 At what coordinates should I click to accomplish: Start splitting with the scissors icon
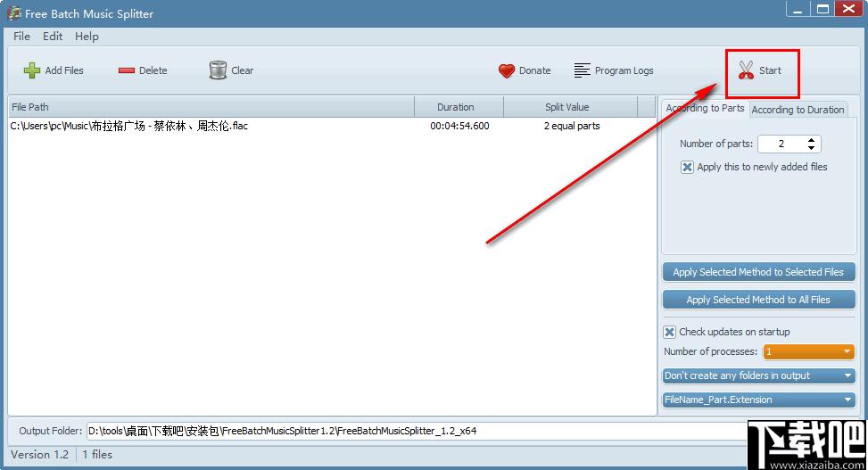(x=747, y=70)
